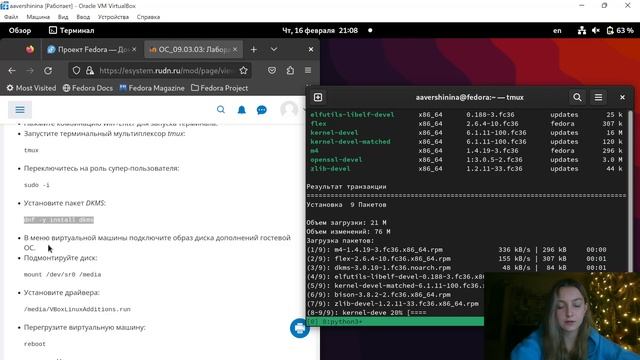
Task: Click kernel-devel-matched package name in terminal
Action: [350, 142]
